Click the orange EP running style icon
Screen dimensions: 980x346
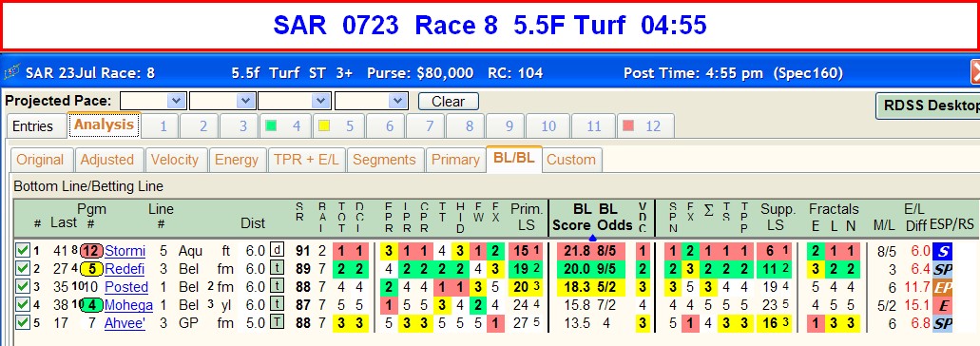coord(942,288)
